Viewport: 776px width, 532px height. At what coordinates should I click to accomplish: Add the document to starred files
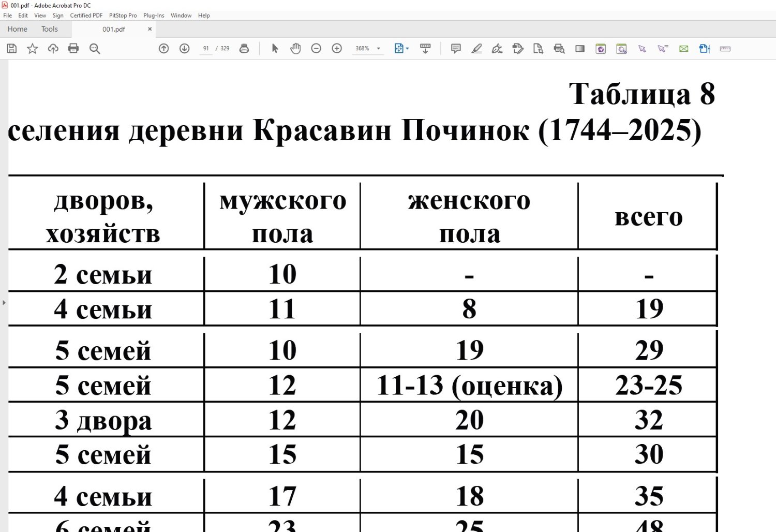33,49
